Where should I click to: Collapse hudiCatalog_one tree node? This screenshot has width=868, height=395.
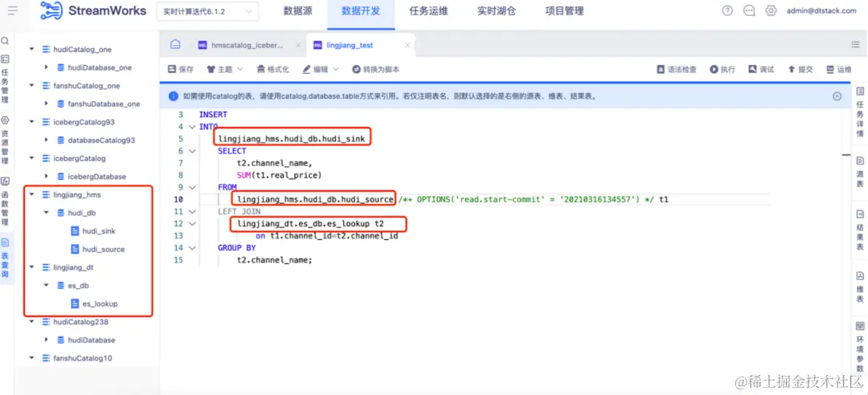point(31,49)
